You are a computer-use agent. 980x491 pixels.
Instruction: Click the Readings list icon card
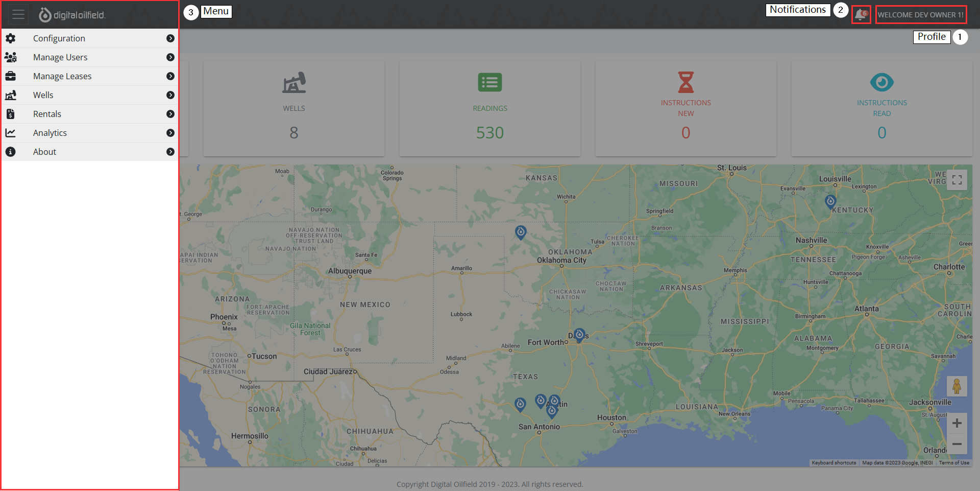point(489,82)
